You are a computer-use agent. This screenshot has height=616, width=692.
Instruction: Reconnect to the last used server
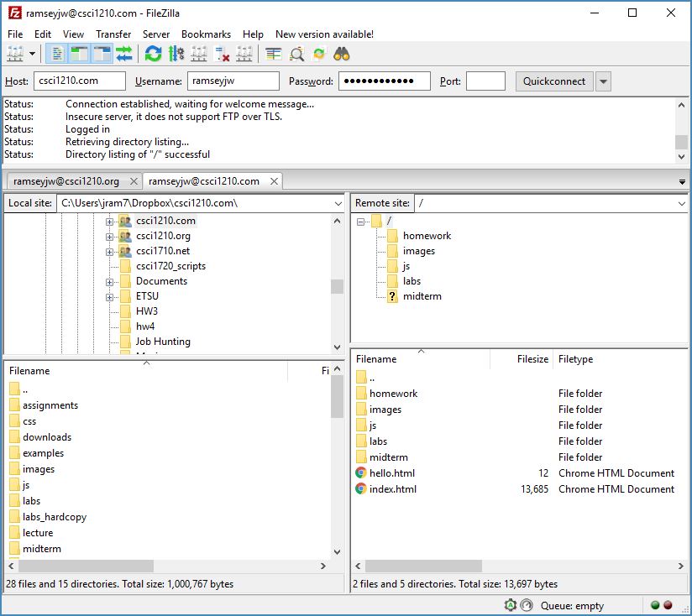[244, 55]
